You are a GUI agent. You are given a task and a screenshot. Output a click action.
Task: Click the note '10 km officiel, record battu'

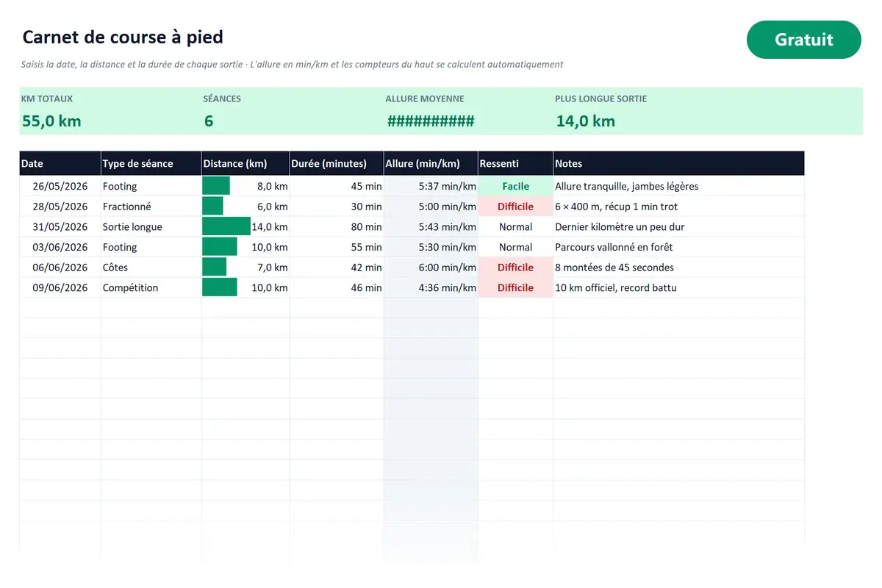pyautogui.click(x=616, y=287)
